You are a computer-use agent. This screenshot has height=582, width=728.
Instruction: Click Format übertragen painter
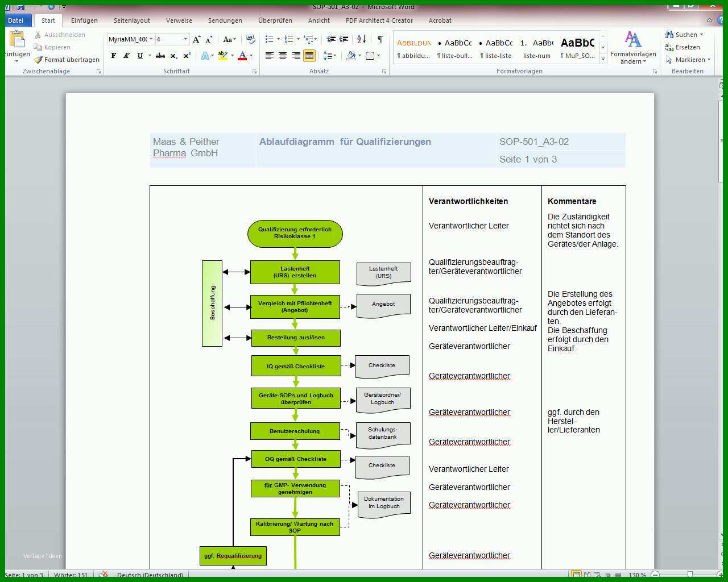point(67,60)
